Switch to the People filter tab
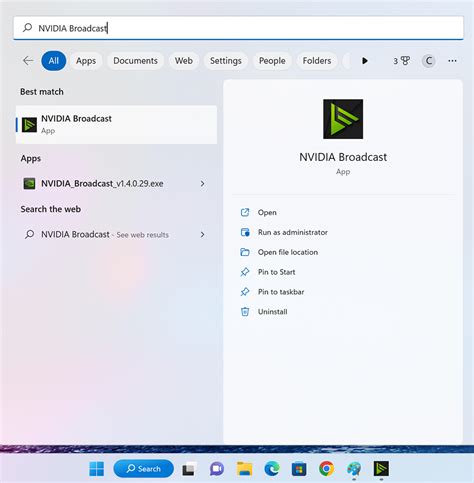Viewport: 474px width, 483px height. [x=272, y=61]
